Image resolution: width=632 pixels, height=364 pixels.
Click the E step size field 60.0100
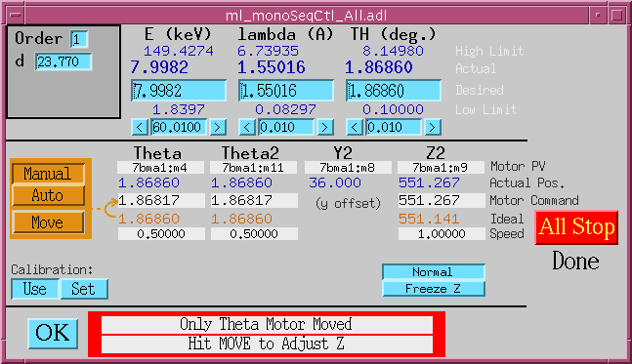[179, 128]
